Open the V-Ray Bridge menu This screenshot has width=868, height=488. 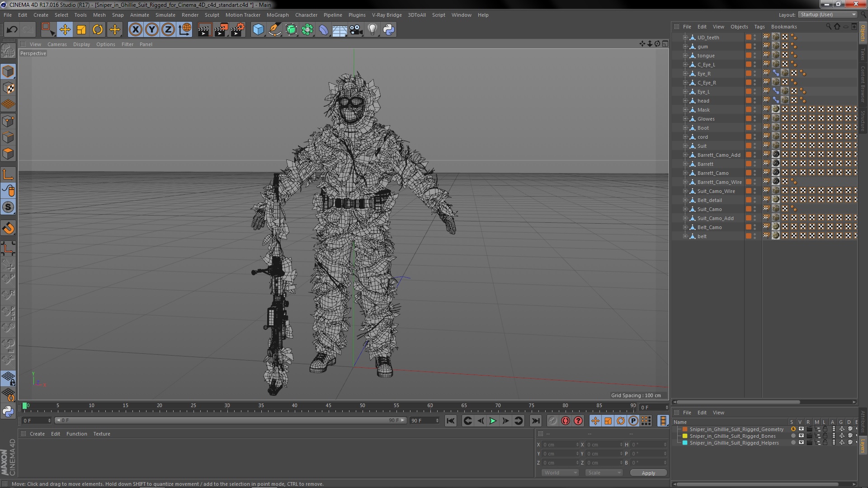[387, 15]
